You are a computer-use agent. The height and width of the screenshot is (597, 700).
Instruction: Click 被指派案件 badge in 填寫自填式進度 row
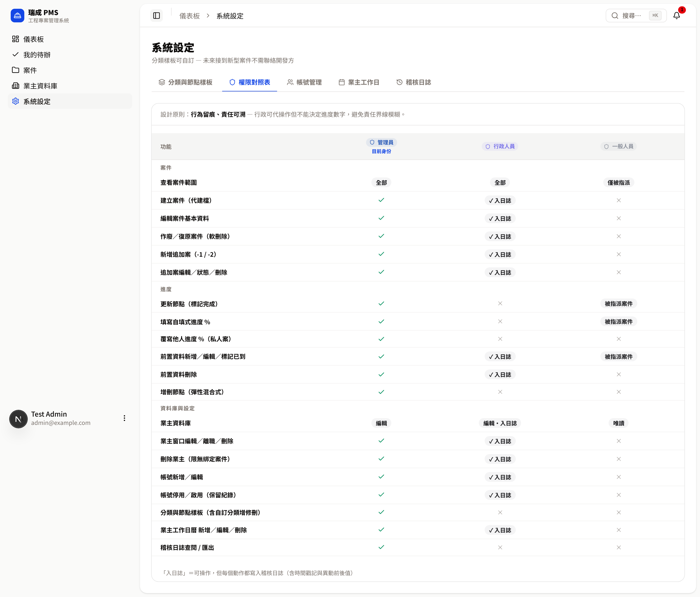(x=619, y=322)
